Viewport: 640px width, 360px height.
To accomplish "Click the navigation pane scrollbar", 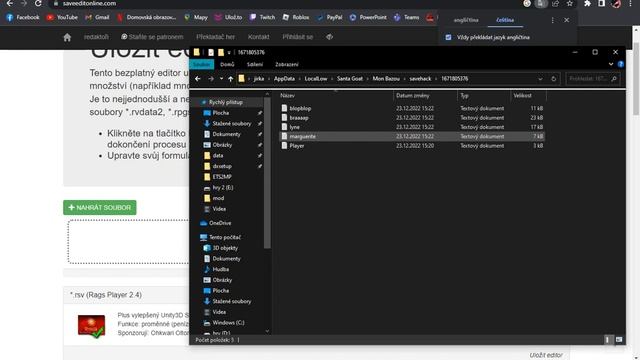I will (267, 173).
